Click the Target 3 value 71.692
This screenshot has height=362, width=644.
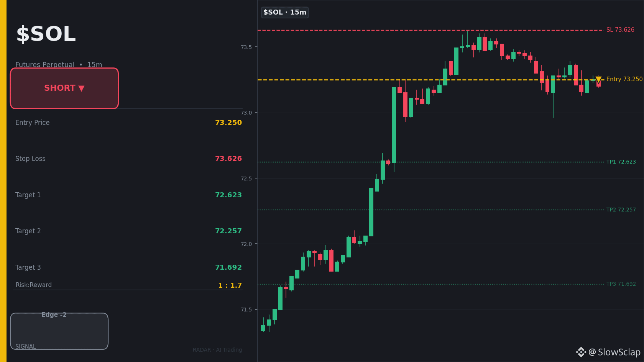coord(228,267)
